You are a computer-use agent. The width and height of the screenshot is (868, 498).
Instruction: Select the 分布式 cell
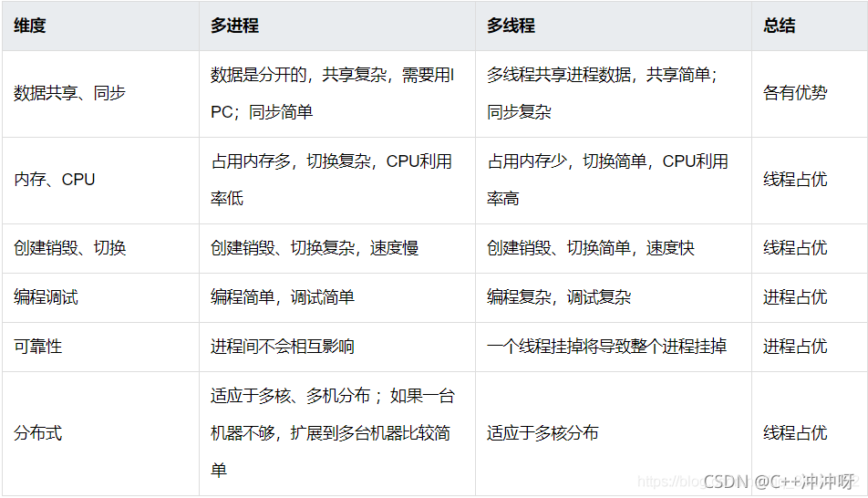(100, 434)
